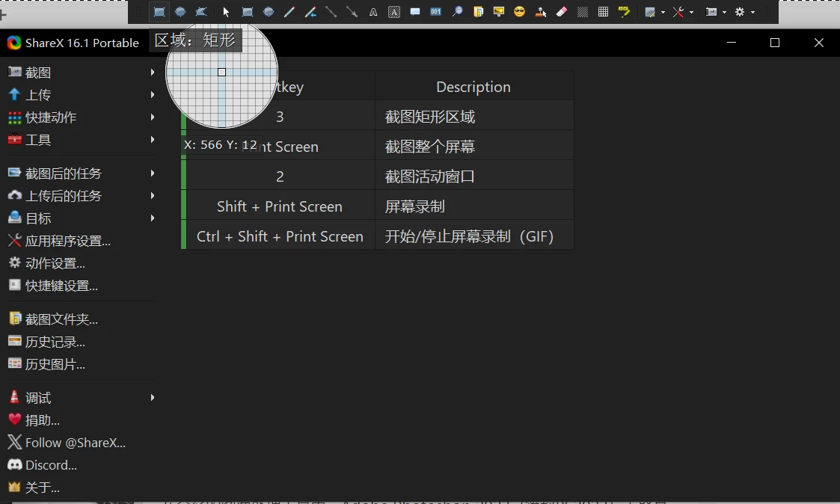Choose the highlight marker tool
840x504 pixels.
coord(625,12)
